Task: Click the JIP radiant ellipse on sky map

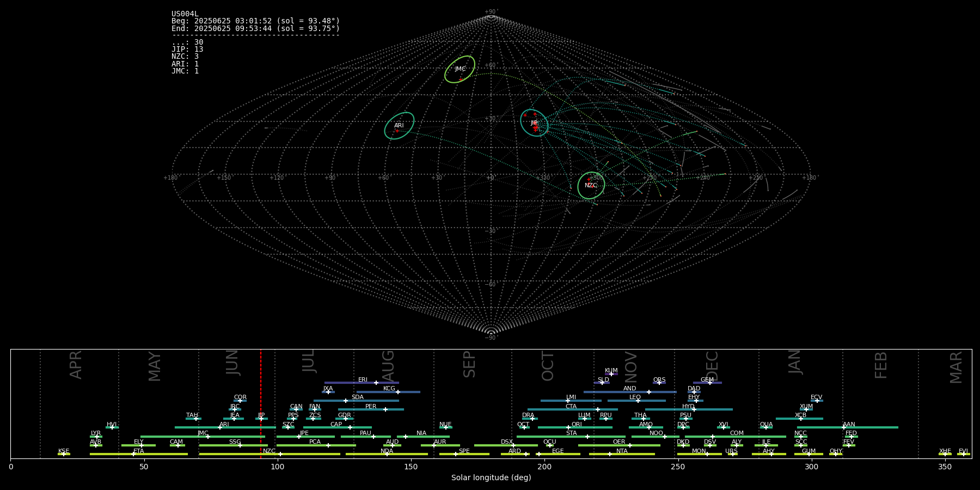Action: [x=534, y=122]
